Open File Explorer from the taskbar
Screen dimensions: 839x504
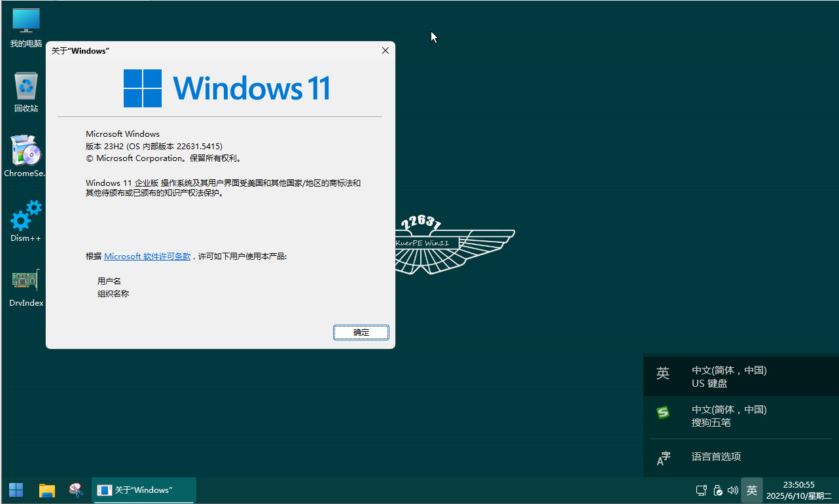46,490
